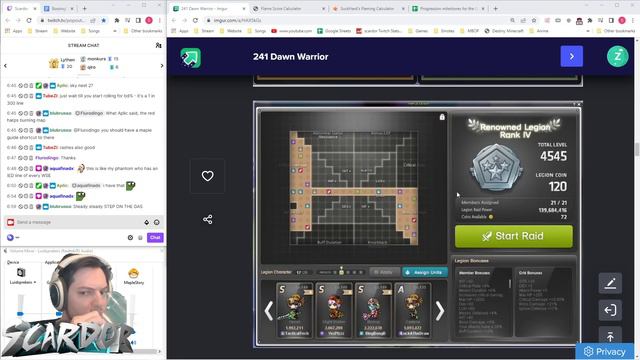Open the Destiny Minecraft bookmark
The width and height of the screenshot is (640, 360).
pos(504,31)
